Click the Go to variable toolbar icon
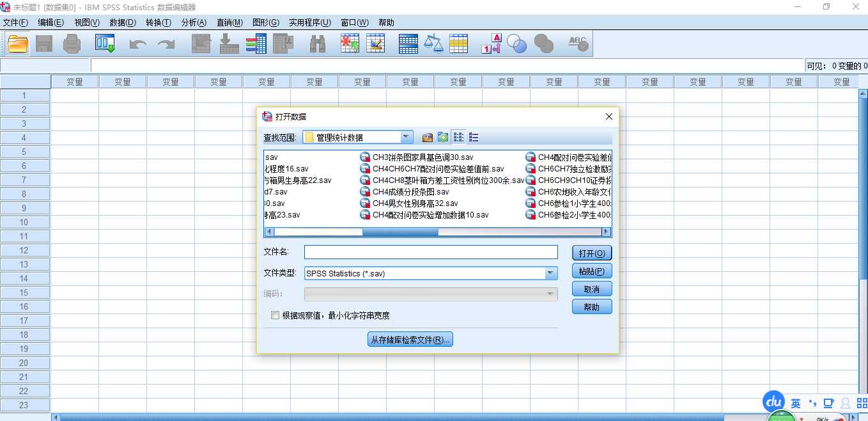Viewport: 868px width, 421px height. tap(228, 44)
